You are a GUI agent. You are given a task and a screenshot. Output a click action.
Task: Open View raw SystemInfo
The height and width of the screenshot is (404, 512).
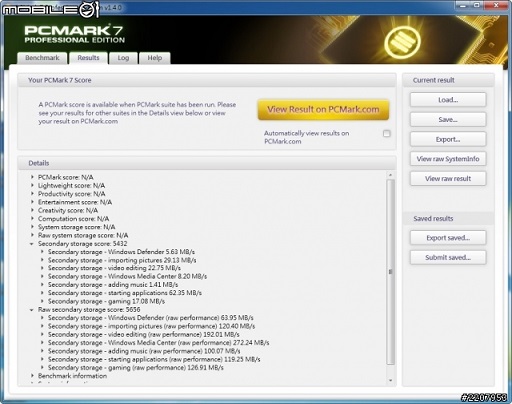pos(448,159)
